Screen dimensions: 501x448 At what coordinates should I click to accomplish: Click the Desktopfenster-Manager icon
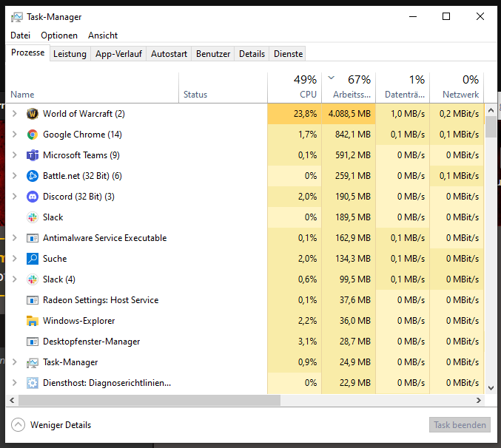coord(33,342)
